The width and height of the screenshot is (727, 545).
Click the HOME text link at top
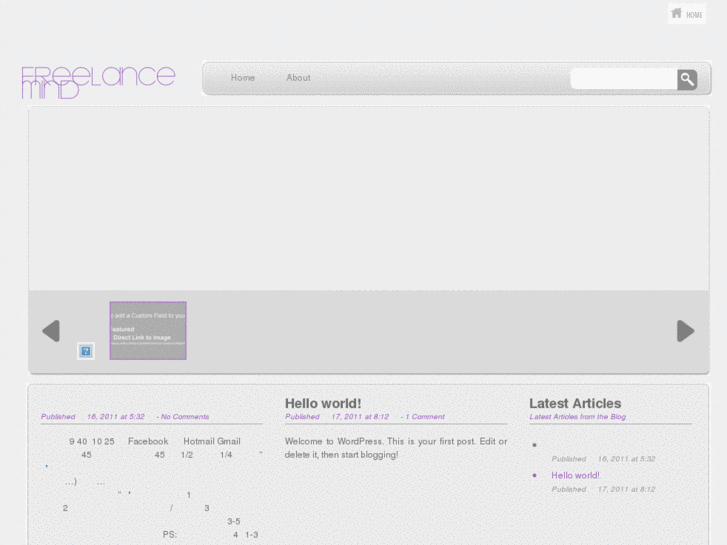(694, 15)
